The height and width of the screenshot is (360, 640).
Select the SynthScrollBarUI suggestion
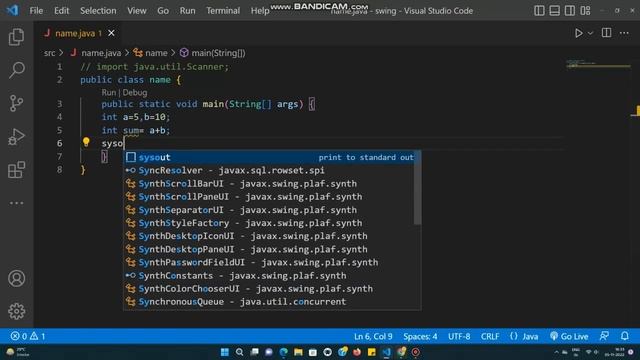[x=269, y=184]
